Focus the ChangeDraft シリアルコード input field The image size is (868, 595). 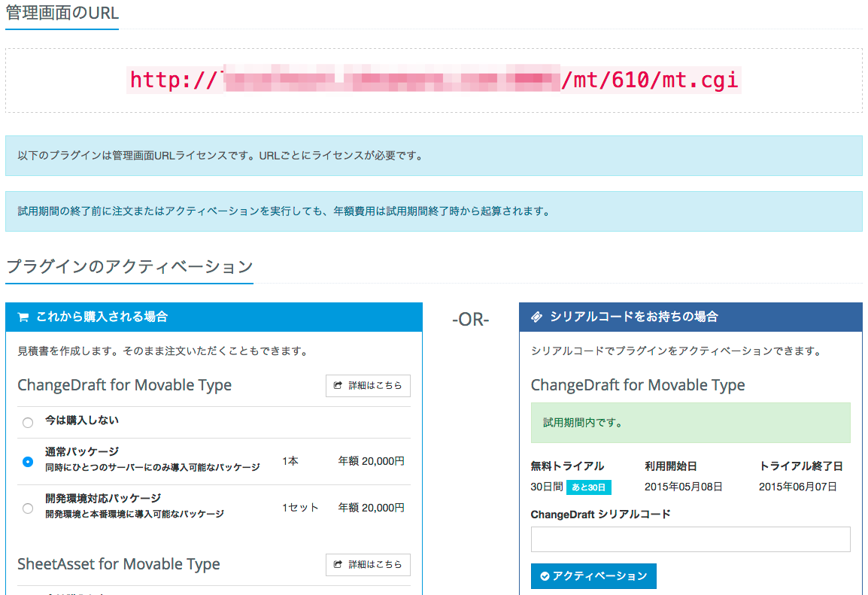(x=690, y=539)
